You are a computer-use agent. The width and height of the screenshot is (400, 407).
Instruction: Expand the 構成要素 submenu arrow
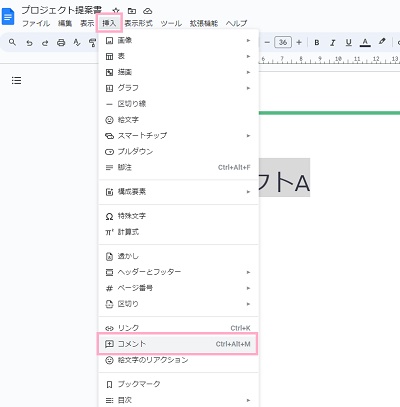[248, 192]
